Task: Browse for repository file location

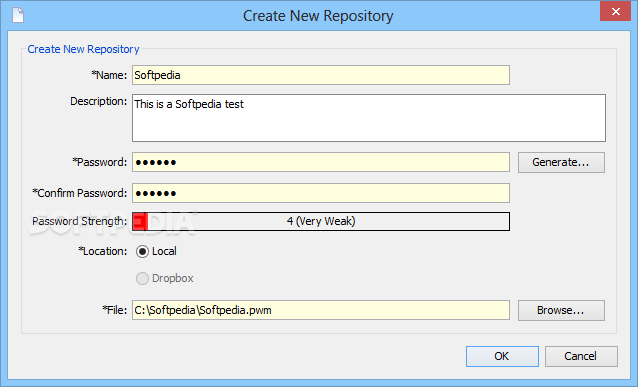Action: click(x=561, y=310)
